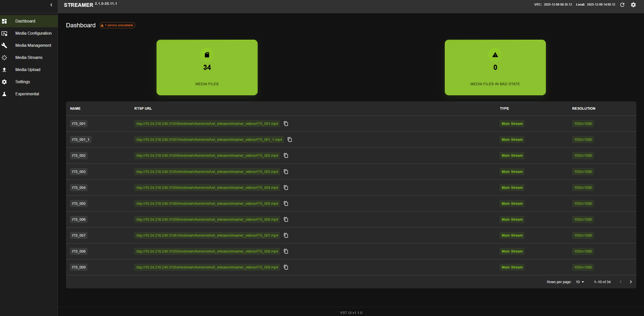Click the 1 service unavailable warning badge
This screenshot has height=316, width=644.
(117, 25)
